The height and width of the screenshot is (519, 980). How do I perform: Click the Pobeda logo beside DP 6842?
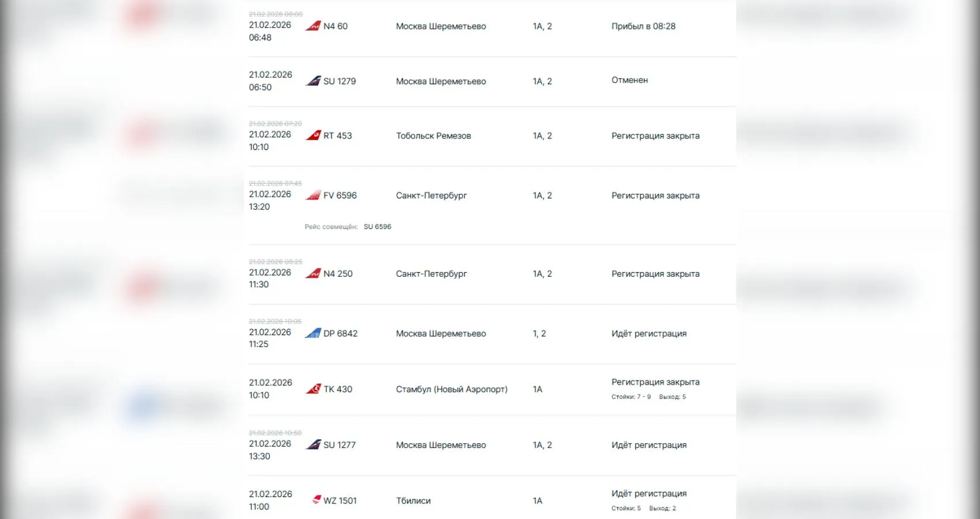pos(313,333)
